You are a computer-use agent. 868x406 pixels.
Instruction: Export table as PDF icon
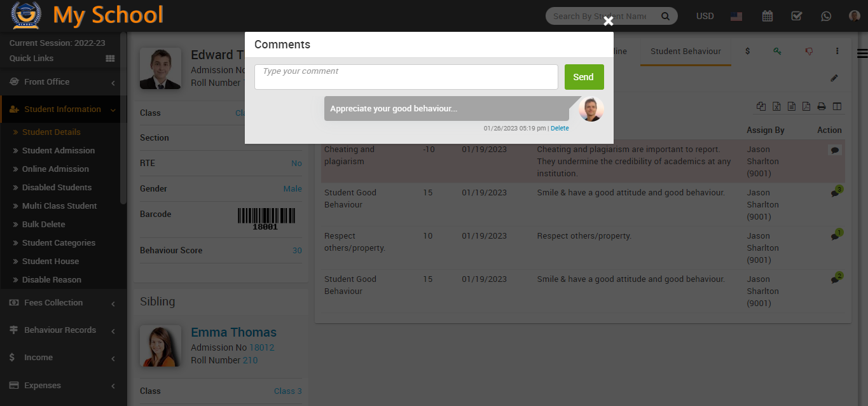pos(806,107)
